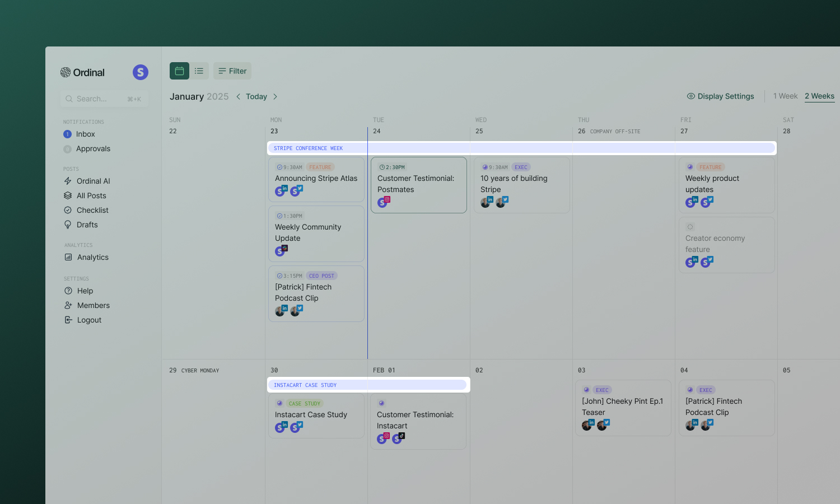Click the Help question-mark icon
Viewport: 840px width, 504px height.
pos(68,291)
